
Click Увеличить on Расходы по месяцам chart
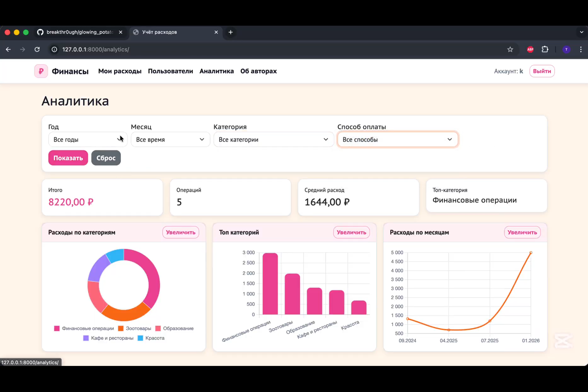coord(522,232)
